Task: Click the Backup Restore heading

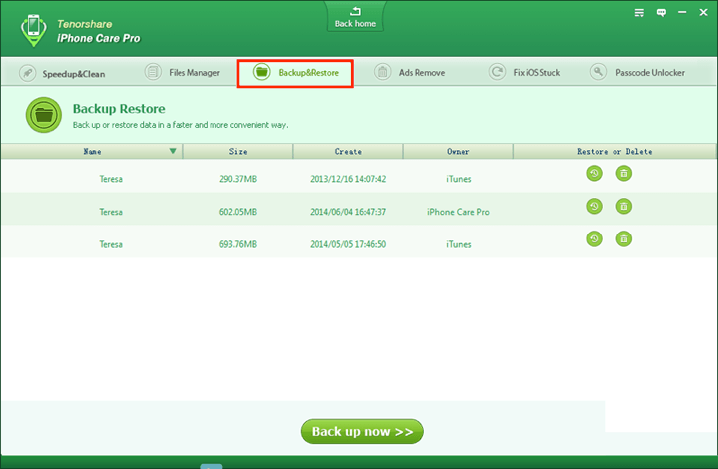Action: (119, 109)
